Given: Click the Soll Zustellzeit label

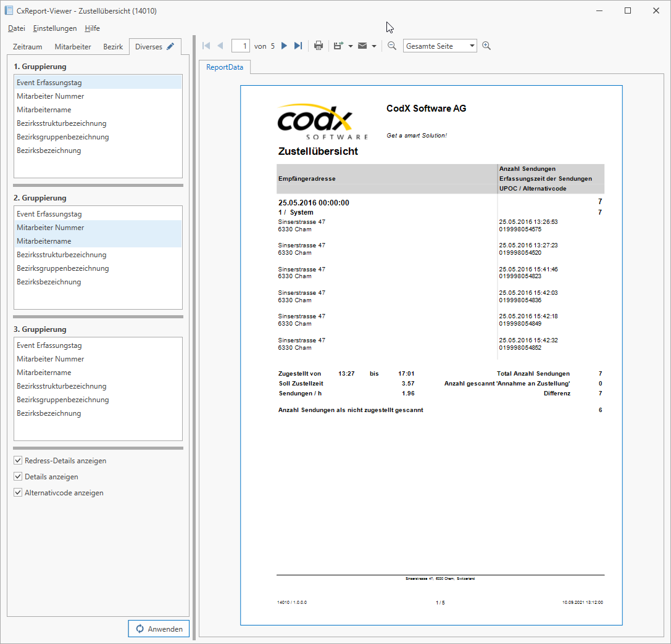Looking at the screenshot, I should [301, 384].
